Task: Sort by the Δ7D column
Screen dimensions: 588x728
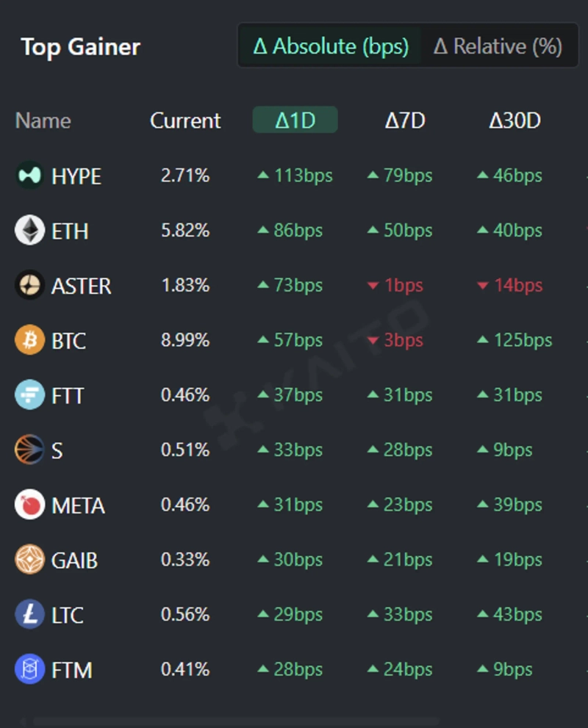Action: point(405,120)
